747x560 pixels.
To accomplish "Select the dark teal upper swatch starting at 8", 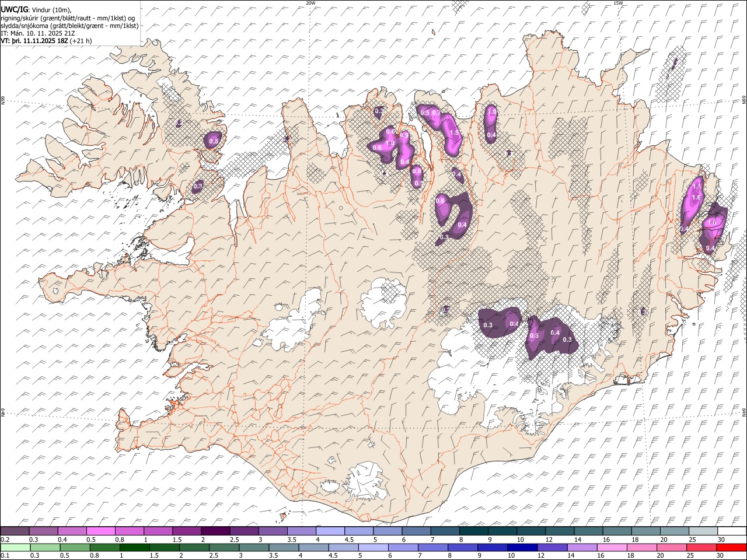I will click(473, 531).
